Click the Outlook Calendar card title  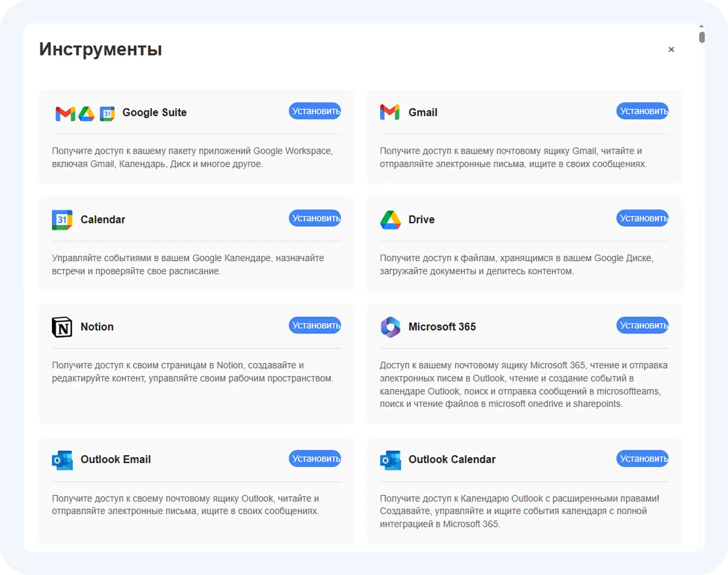452,459
